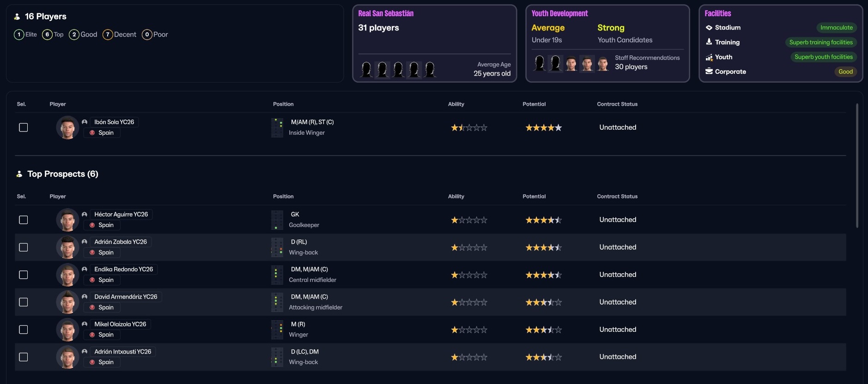This screenshot has width=868, height=384.
Task: Click the Stadium facility icon
Action: [x=709, y=28]
